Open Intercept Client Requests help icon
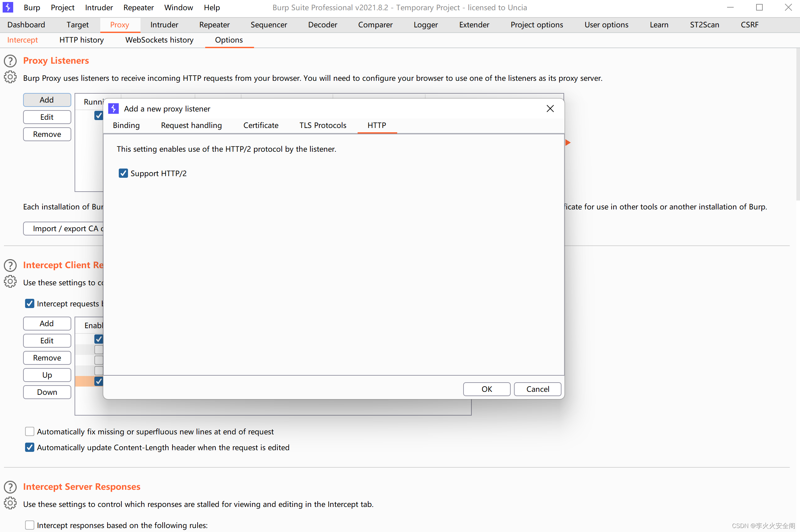The image size is (800, 532). pos(10,265)
